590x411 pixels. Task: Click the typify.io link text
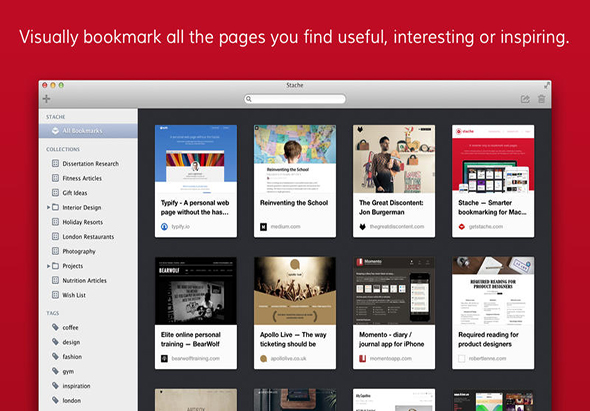(181, 227)
